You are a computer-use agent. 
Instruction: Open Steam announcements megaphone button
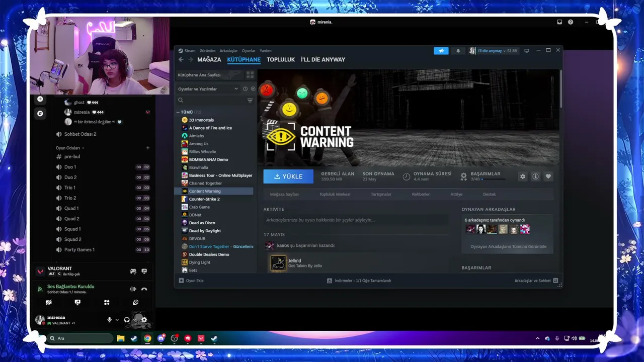441,51
